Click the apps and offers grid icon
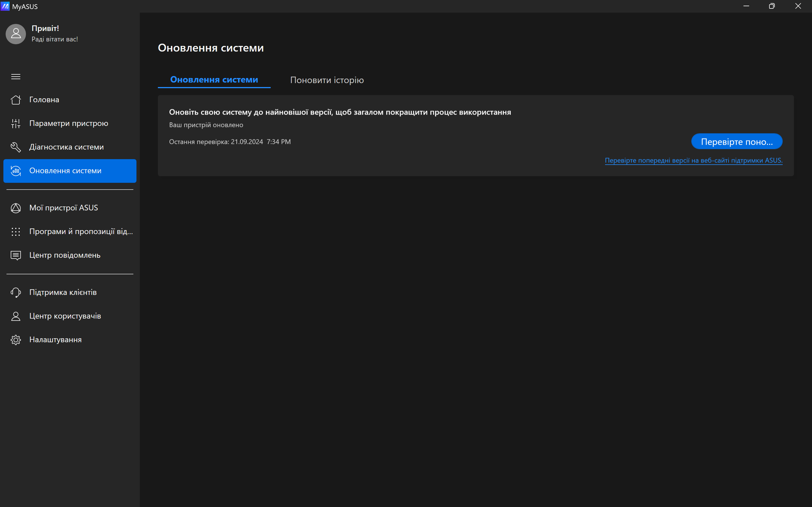 (x=16, y=232)
